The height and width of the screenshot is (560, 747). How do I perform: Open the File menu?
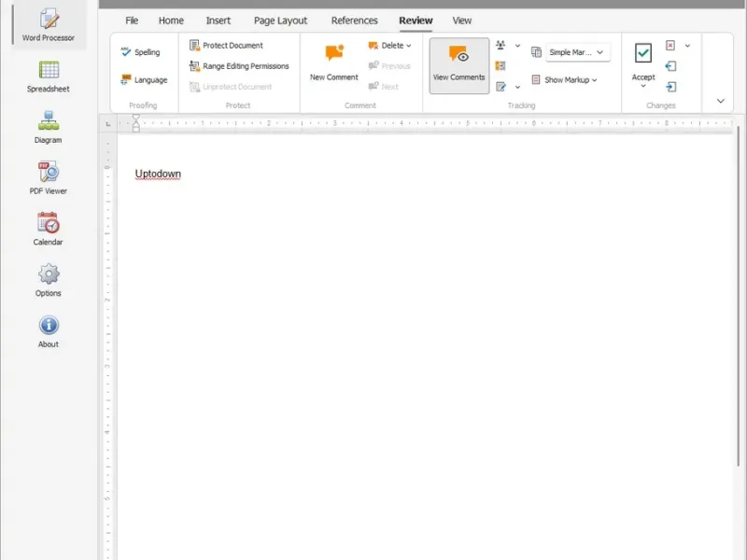pos(132,21)
